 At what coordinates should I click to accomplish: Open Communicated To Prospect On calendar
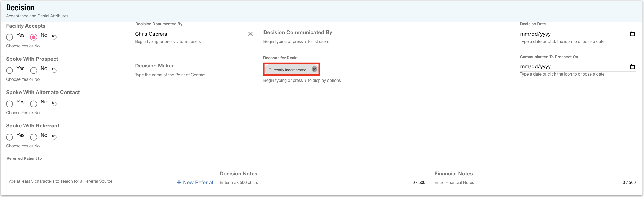click(632, 67)
